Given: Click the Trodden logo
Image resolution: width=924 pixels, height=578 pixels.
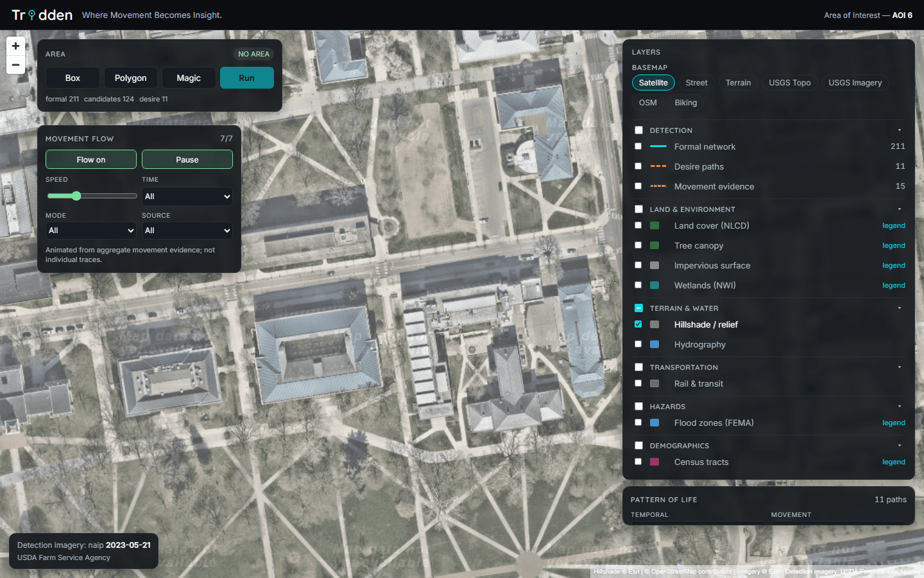Looking at the screenshot, I should (42, 15).
